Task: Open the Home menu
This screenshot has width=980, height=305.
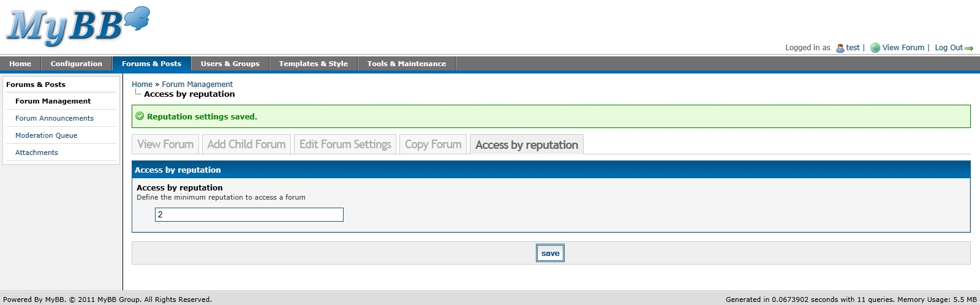Action: pyautogui.click(x=20, y=64)
